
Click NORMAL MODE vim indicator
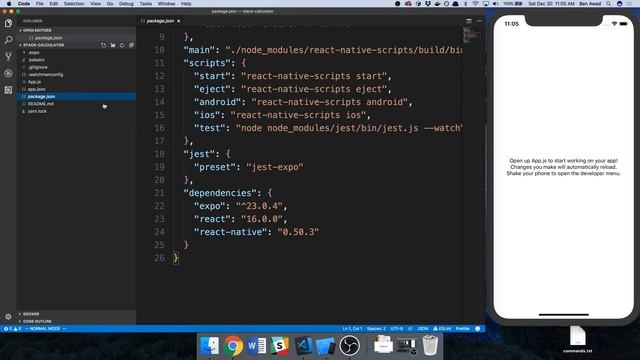click(45, 329)
